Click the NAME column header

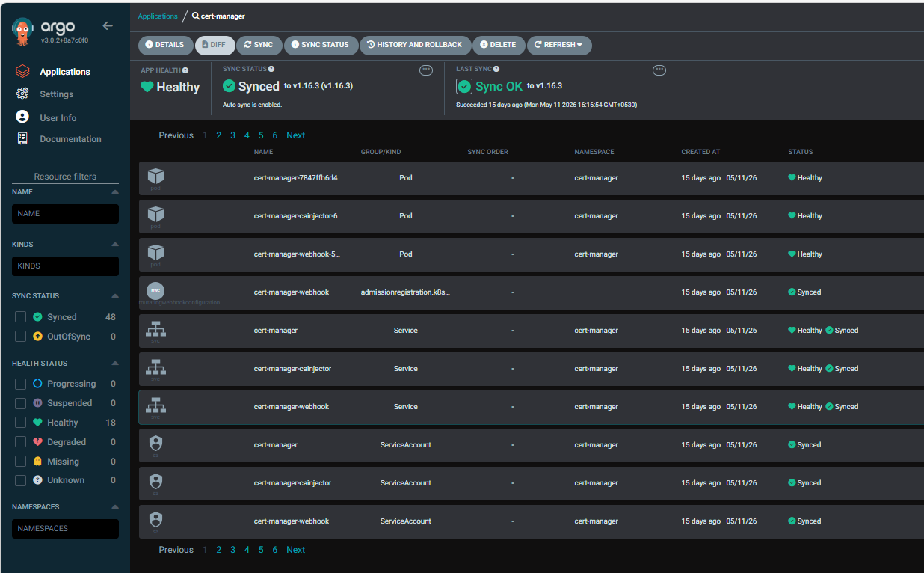point(263,152)
